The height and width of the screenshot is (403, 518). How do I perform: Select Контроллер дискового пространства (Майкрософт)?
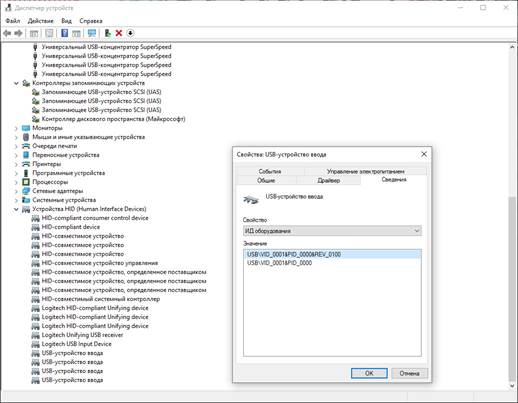tap(113, 119)
